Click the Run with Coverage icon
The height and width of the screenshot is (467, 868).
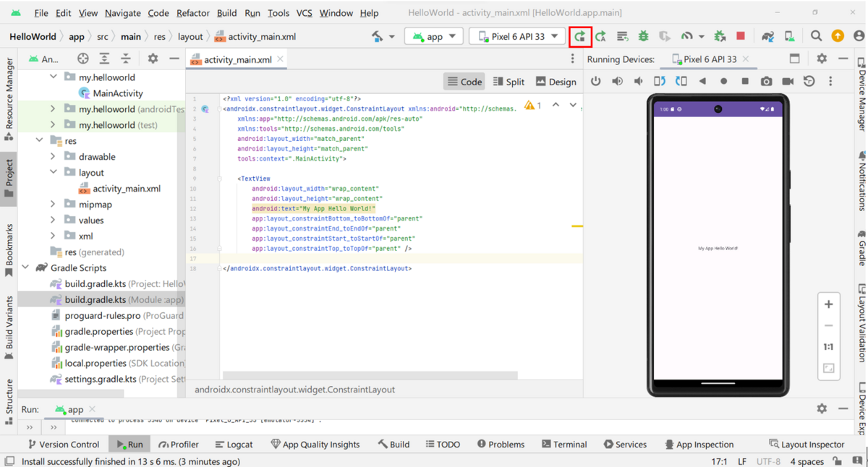(664, 36)
